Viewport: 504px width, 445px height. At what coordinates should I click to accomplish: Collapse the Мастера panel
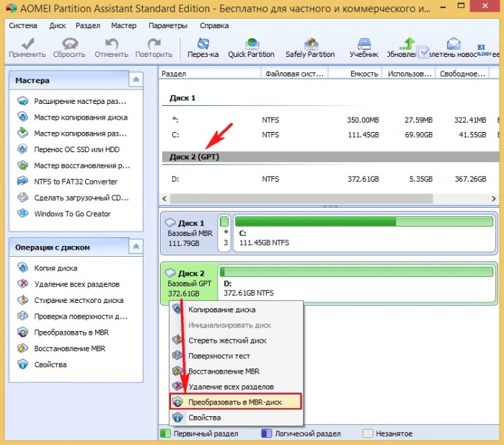coord(136,80)
